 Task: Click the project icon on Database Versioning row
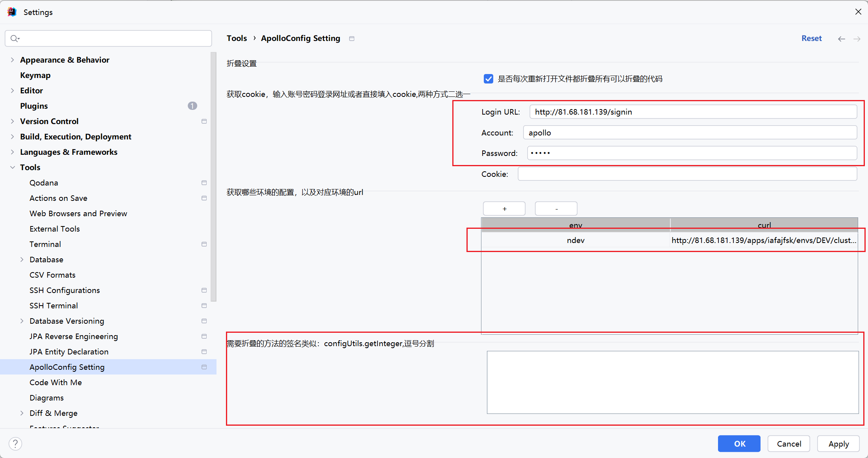(x=204, y=321)
